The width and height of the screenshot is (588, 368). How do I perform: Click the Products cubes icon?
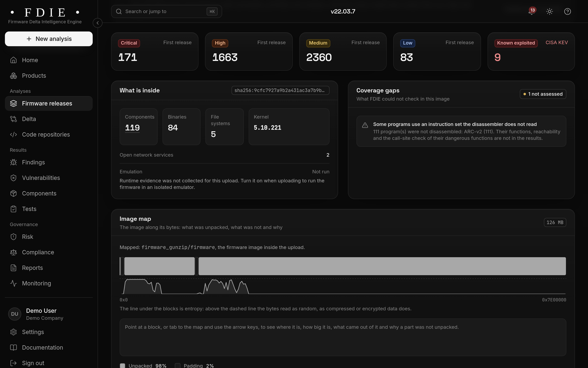13,76
